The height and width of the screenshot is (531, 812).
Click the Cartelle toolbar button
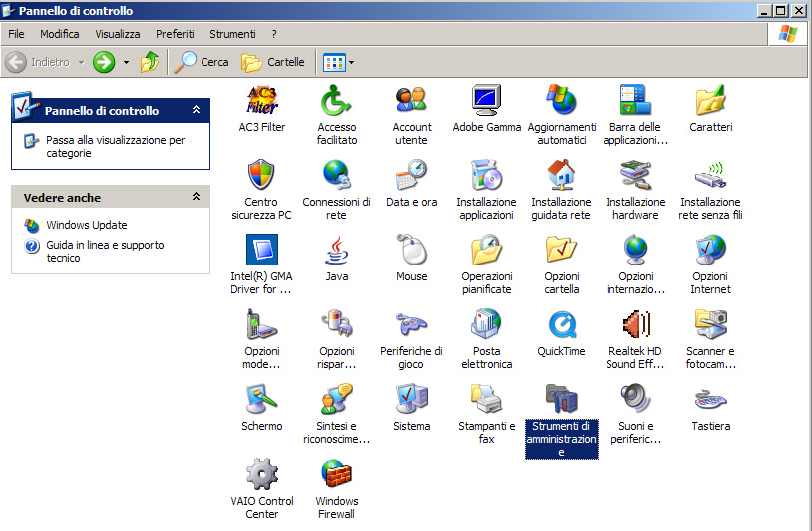point(273,62)
